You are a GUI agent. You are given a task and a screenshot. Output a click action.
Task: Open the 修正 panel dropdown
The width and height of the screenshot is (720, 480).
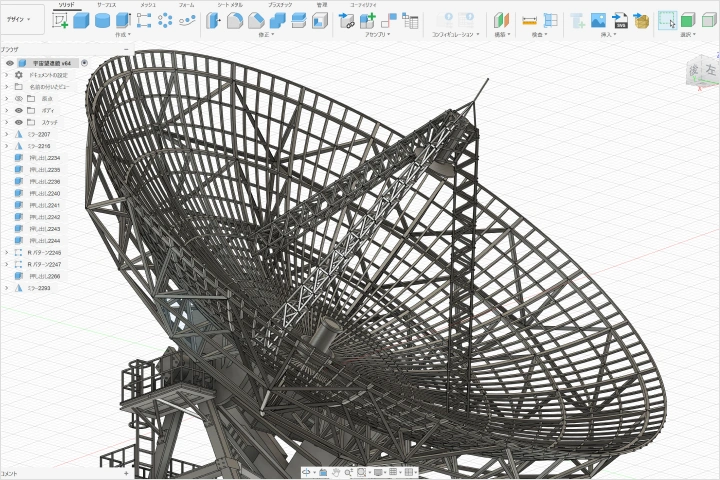point(266,34)
